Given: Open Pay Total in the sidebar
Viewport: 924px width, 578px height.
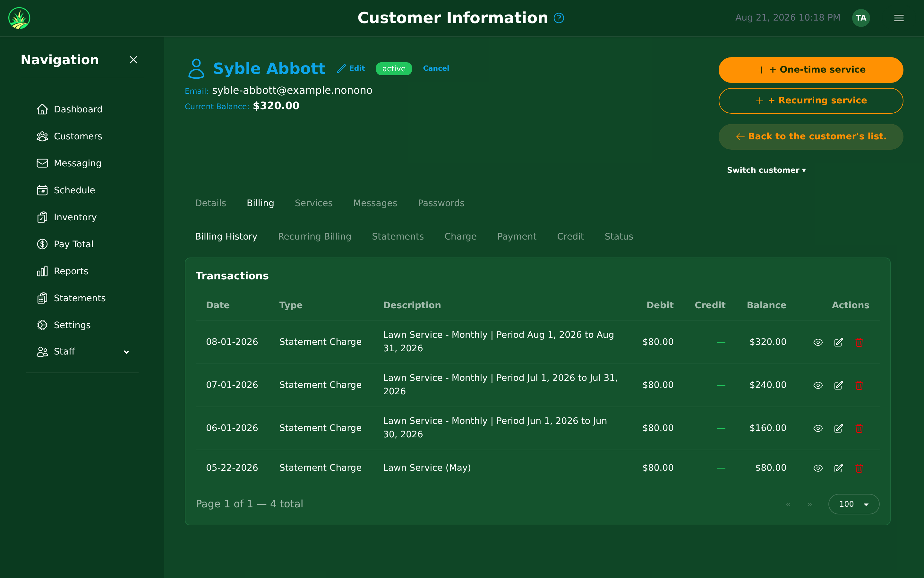Looking at the screenshot, I should point(65,244).
